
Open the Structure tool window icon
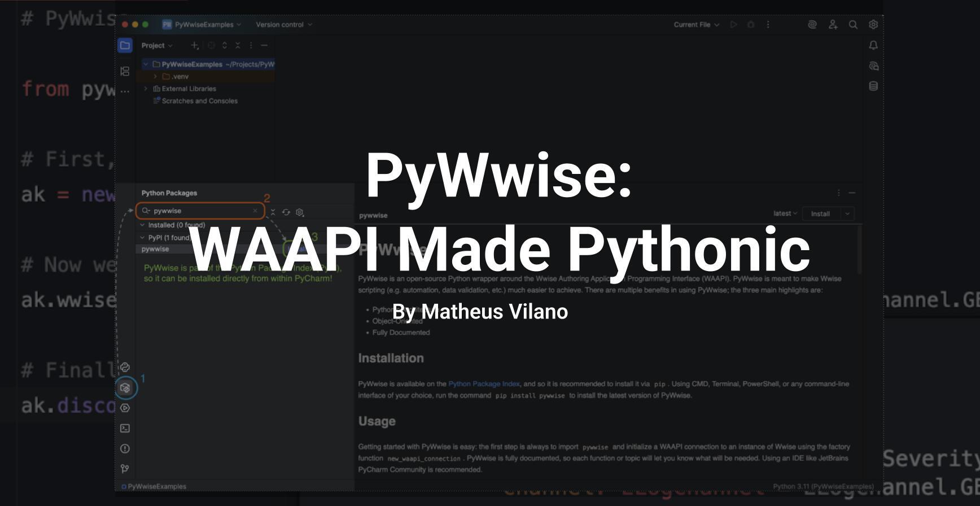(x=125, y=71)
